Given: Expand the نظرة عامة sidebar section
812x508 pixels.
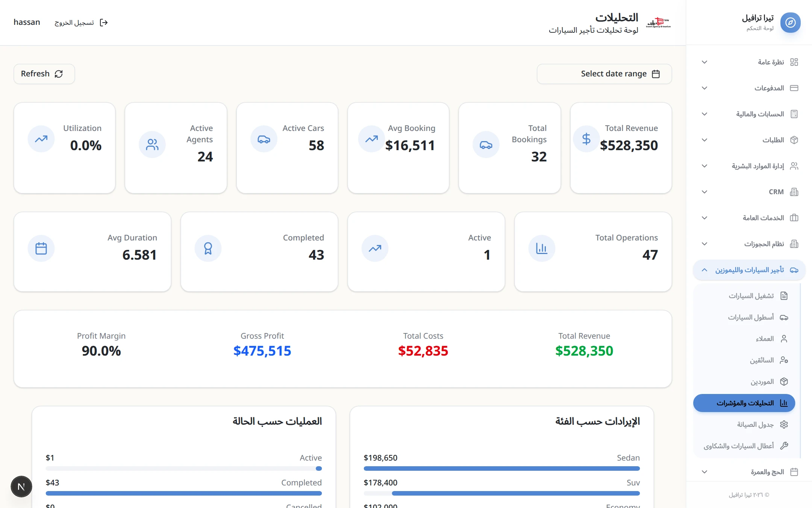Looking at the screenshot, I should 749,62.
